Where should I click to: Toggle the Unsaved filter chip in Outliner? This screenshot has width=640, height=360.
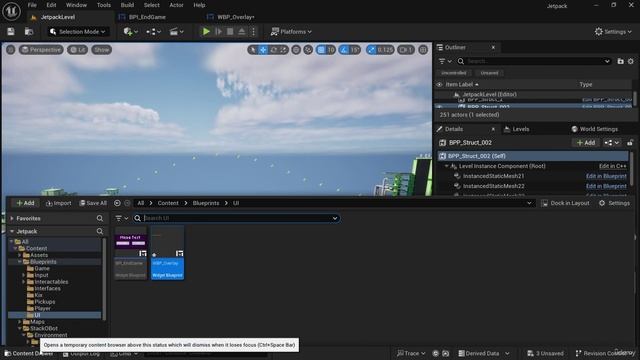coord(489,73)
